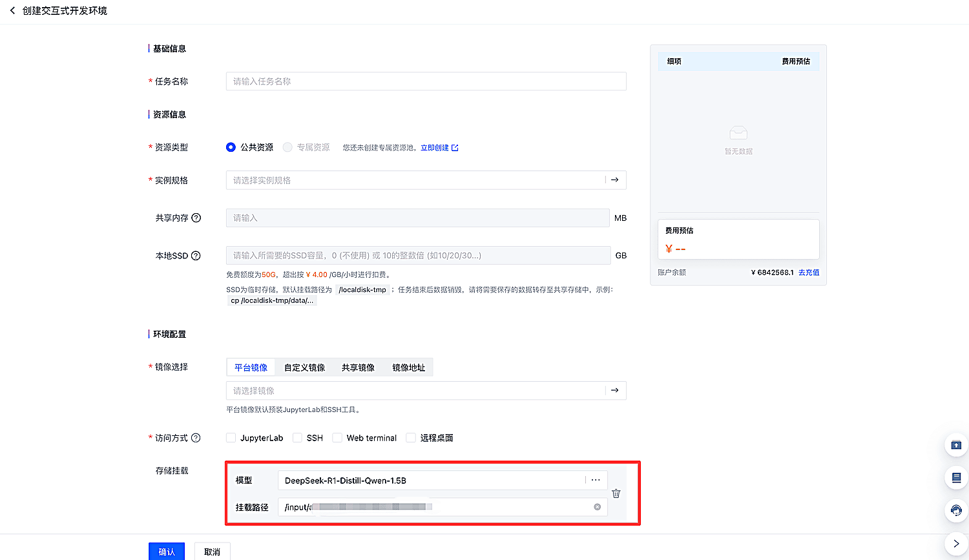Open customer service headset icon
The height and width of the screenshot is (560, 969).
956,511
